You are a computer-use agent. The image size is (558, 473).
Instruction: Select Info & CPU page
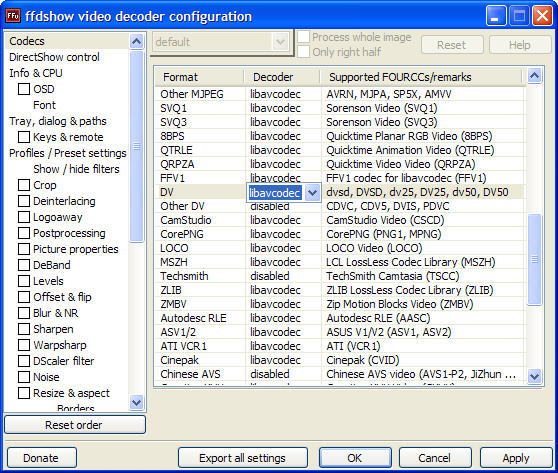(x=36, y=73)
